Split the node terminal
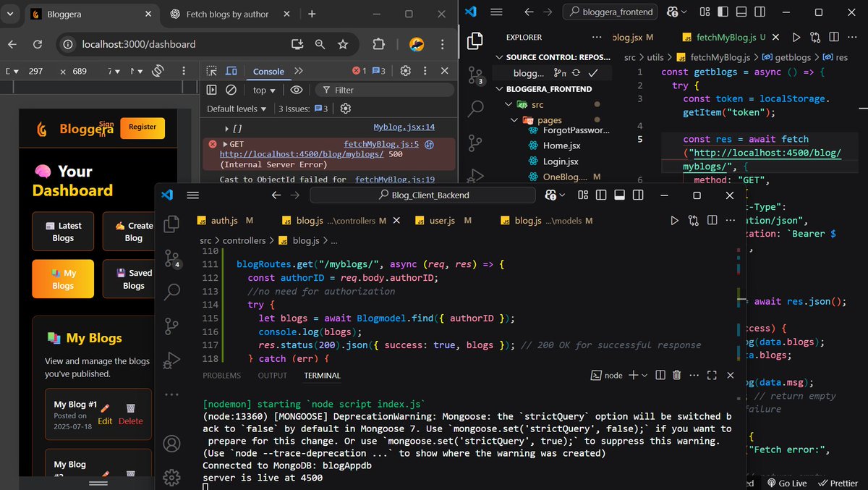Screen dimensions: 868x490 pyautogui.click(x=660, y=375)
